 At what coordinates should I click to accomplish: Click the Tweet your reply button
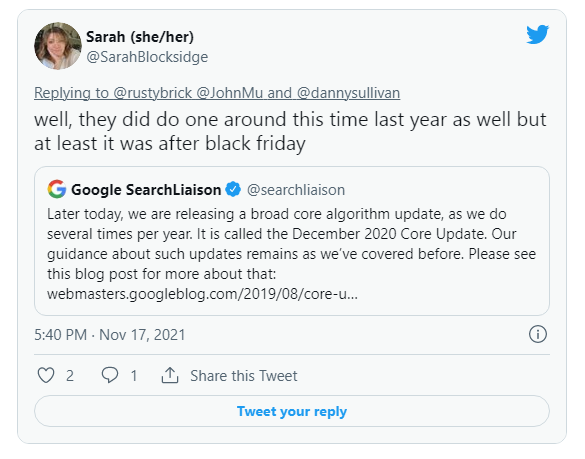coord(292,411)
